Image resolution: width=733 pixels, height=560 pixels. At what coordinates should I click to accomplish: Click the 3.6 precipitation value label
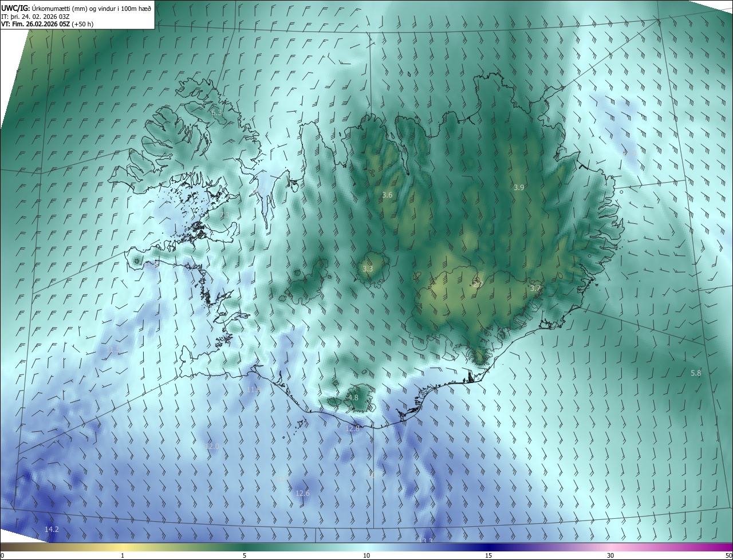point(387,195)
